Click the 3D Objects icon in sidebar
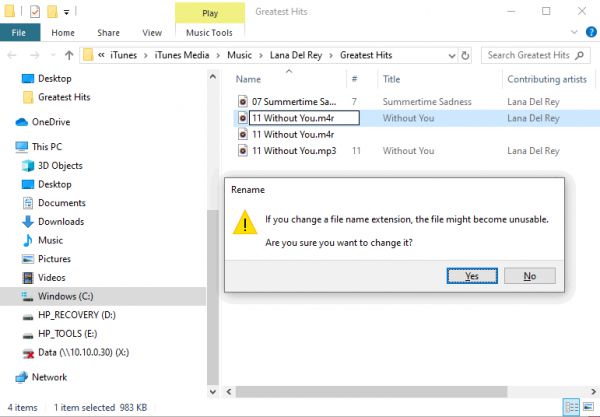 [x=27, y=166]
